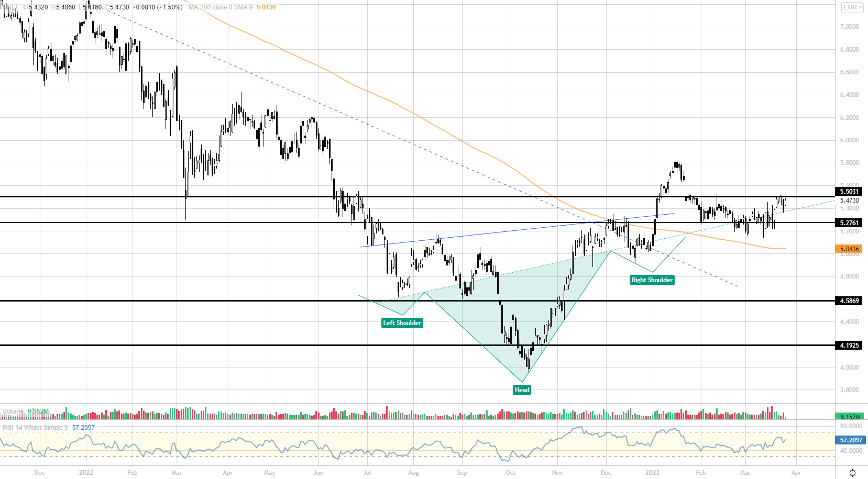The height and width of the screenshot is (479, 868).
Task: Select the 5.5031 horizontal line price tag
Action: (x=849, y=192)
